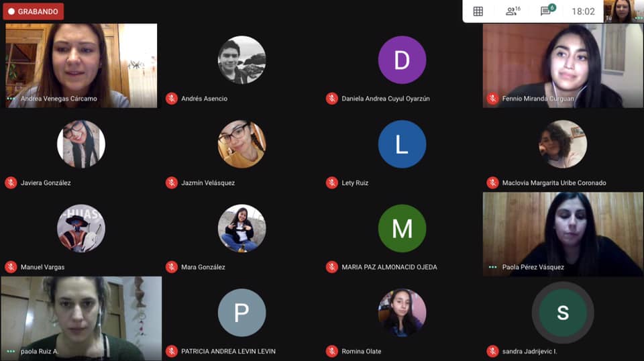Select Javiera González's profile picture tile
The image size is (644, 361).
pos(81,144)
